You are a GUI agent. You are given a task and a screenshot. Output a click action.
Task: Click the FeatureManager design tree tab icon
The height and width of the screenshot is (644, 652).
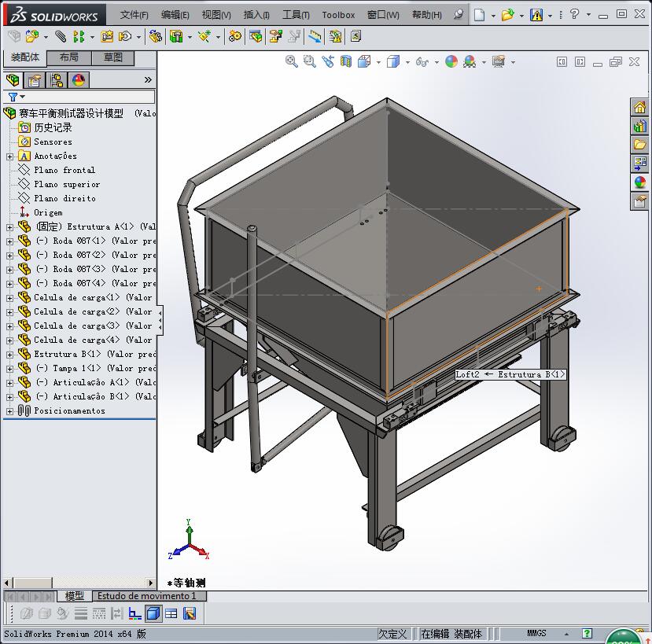13,80
